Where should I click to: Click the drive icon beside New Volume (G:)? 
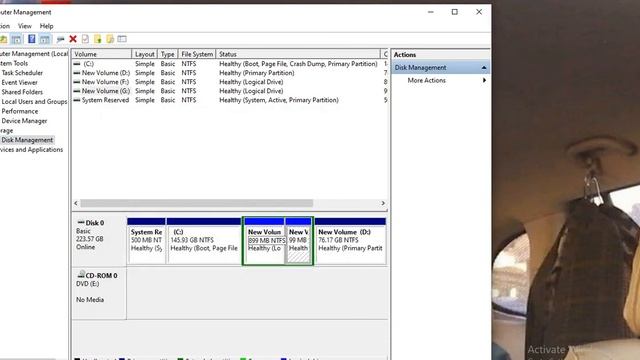click(77, 91)
